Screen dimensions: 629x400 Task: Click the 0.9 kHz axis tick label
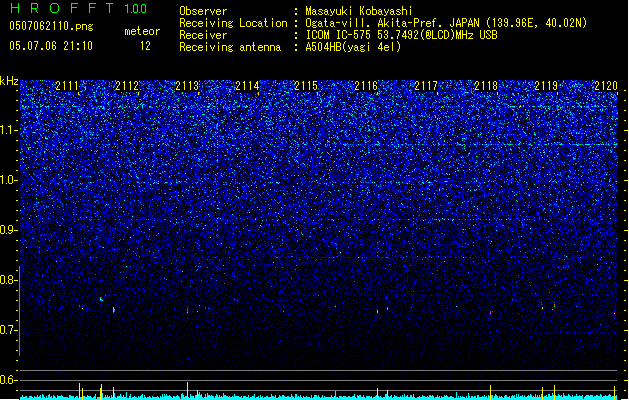click(9, 230)
